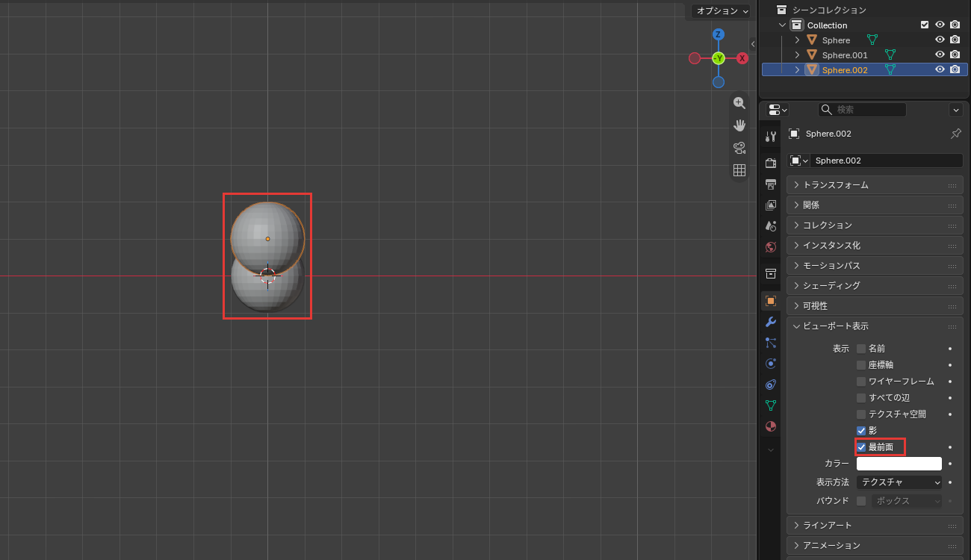Pin the Sphere.002 properties context
The image size is (971, 560).
pos(955,134)
